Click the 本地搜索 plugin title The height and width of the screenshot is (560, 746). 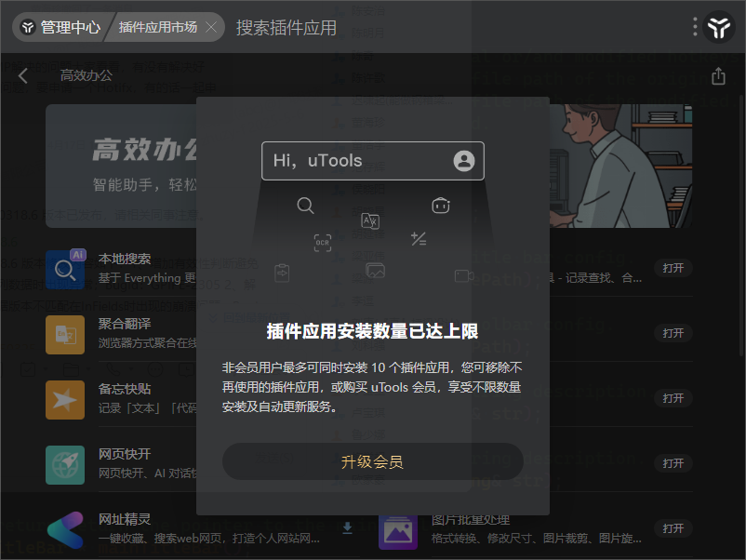pos(125,259)
